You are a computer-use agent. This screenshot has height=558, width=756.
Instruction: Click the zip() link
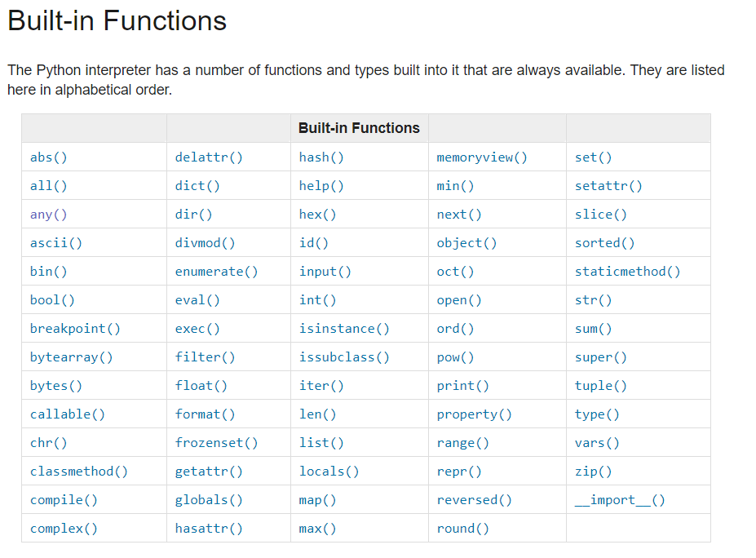coord(593,472)
